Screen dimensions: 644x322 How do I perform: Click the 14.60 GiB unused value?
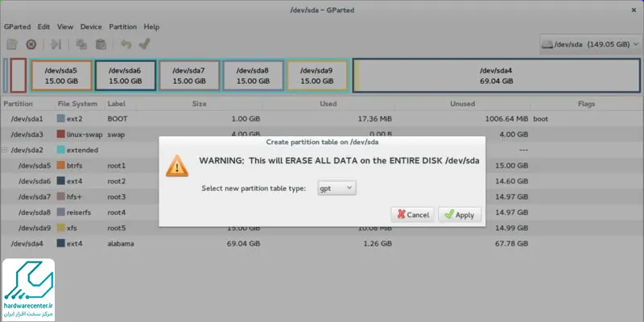tap(511, 181)
